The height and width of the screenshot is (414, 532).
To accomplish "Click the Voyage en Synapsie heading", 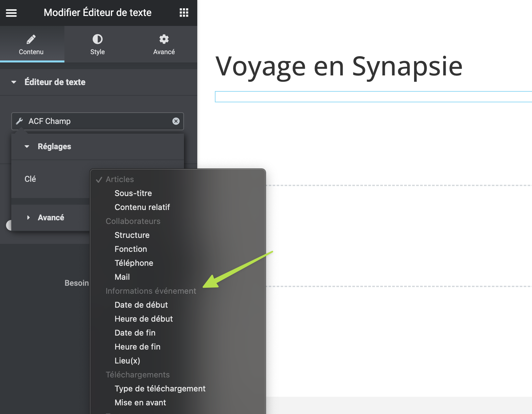I will [x=339, y=66].
